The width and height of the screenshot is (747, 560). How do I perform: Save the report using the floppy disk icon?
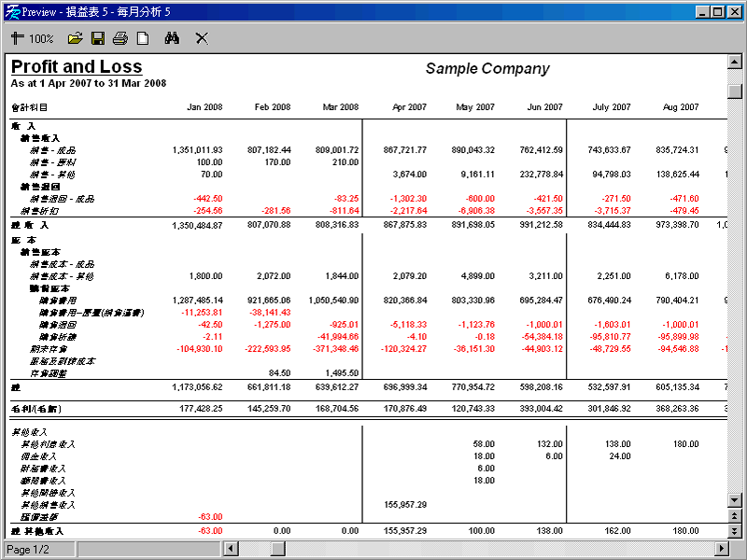tap(98, 38)
